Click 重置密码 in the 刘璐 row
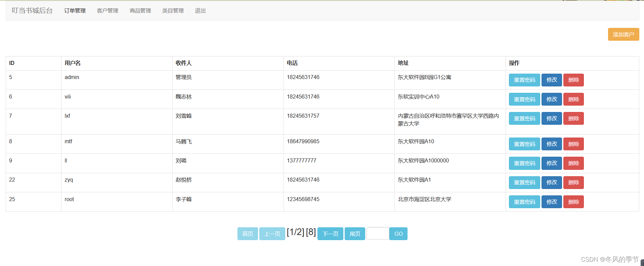The width and height of the screenshot is (644, 266). (524, 163)
